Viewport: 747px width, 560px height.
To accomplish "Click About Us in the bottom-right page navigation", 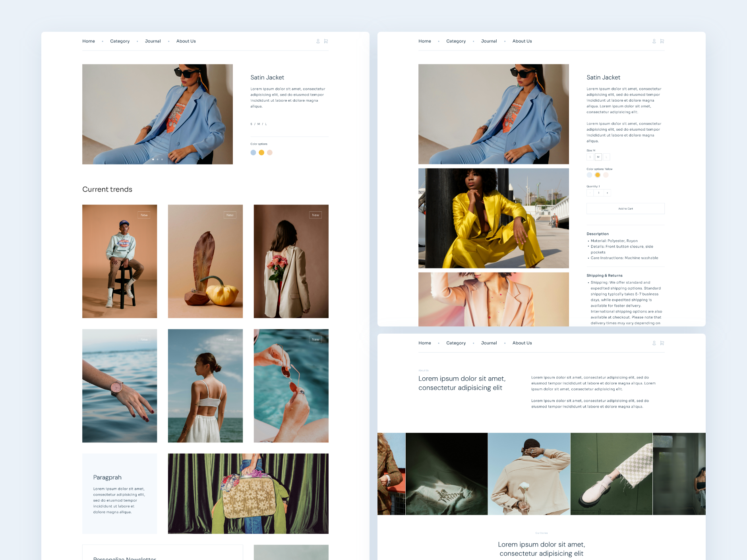I will tap(522, 343).
